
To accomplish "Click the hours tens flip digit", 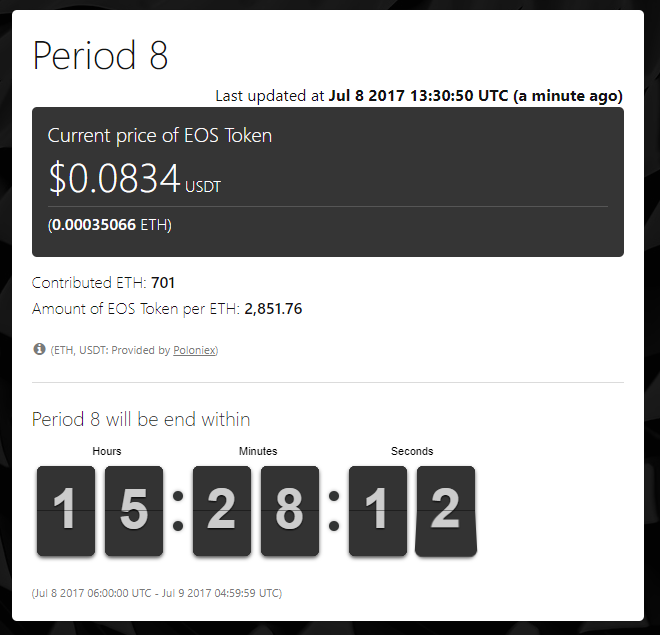I will tap(65, 510).
